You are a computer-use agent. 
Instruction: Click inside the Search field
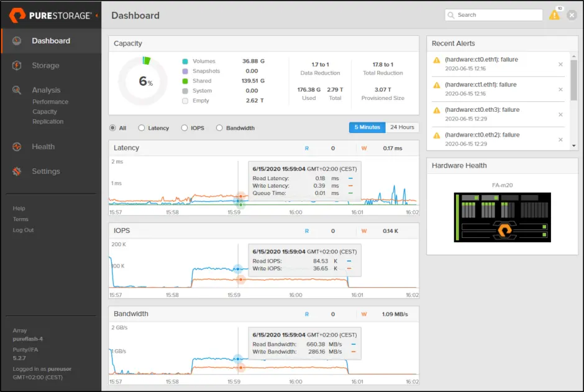coord(494,14)
